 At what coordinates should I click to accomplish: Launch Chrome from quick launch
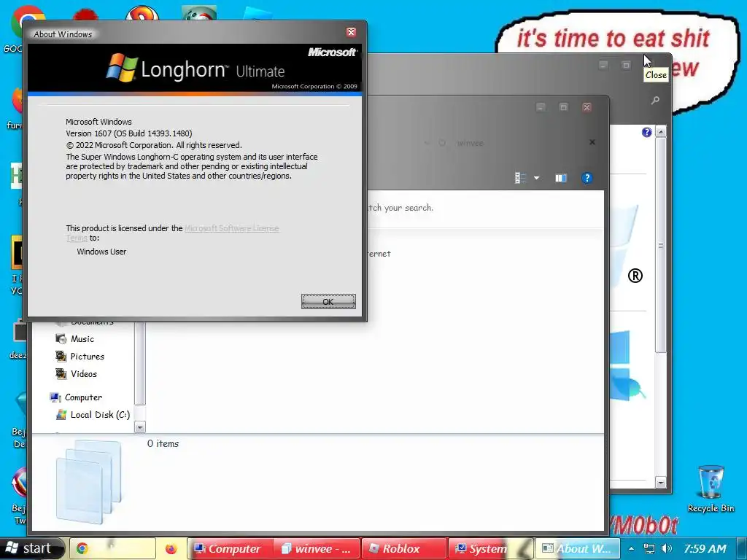point(82,548)
